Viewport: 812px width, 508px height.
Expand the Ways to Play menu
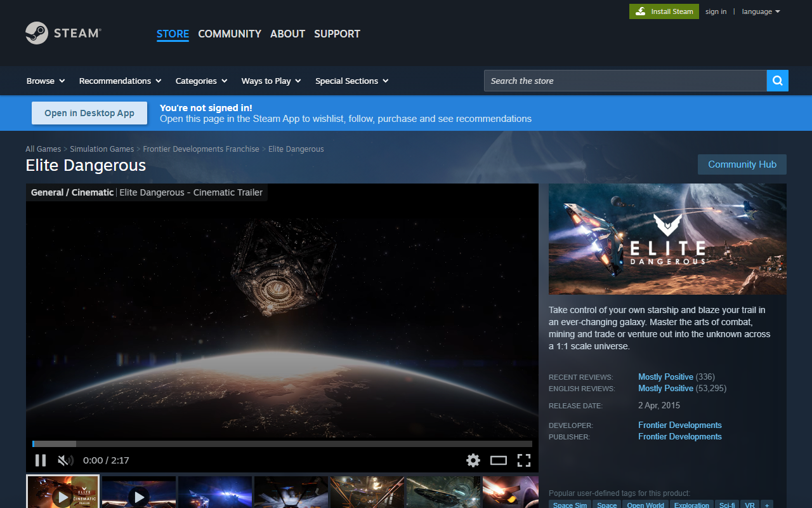point(271,81)
